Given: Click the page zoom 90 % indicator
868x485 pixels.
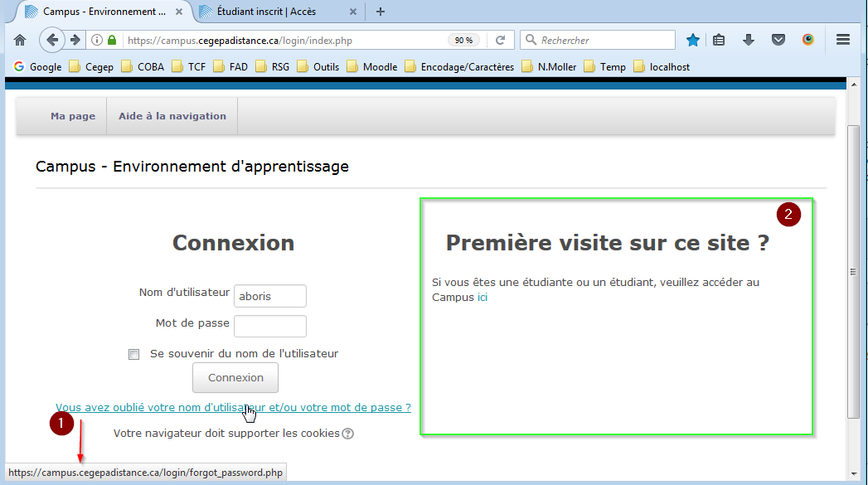Looking at the screenshot, I should pos(463,40).
